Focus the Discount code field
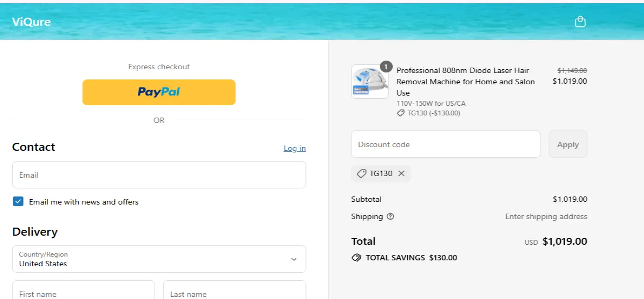Screen dimensions: 644x299 tap(445, 144)
